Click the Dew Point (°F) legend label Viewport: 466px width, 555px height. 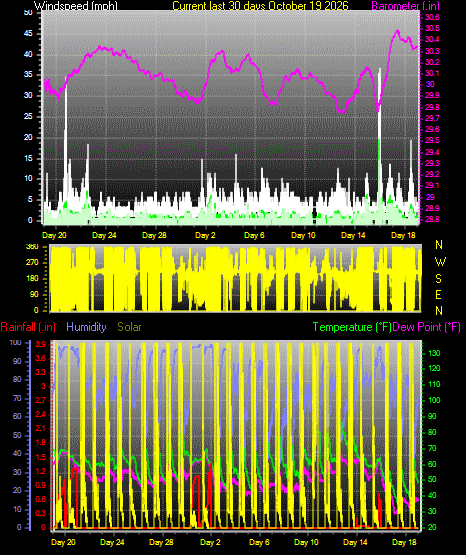427,327
